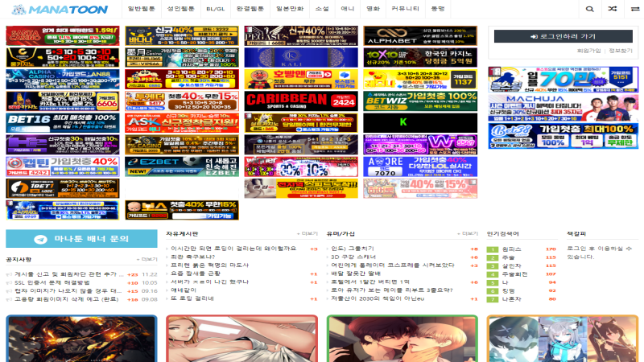Click the BET16 banner ad
644x362 pixels.
[x=62, y=122]
